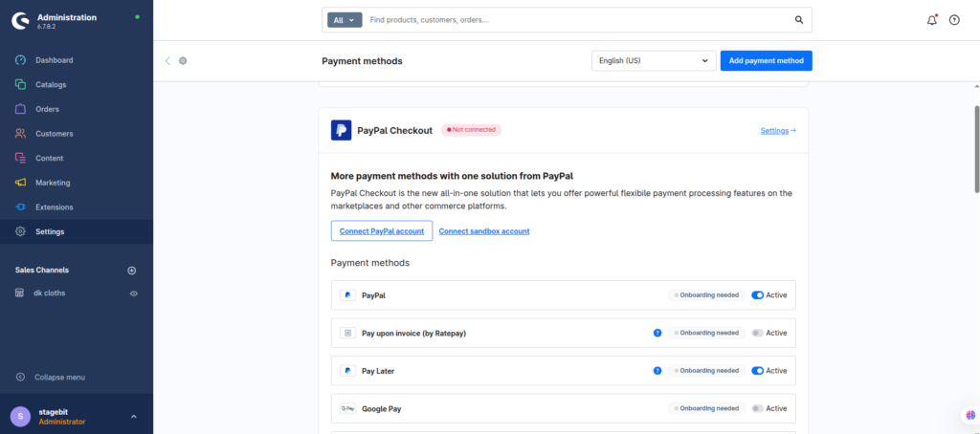Screen dimensions: 980x434
Task: Click Add payment method button
Action: coord(767,60)
